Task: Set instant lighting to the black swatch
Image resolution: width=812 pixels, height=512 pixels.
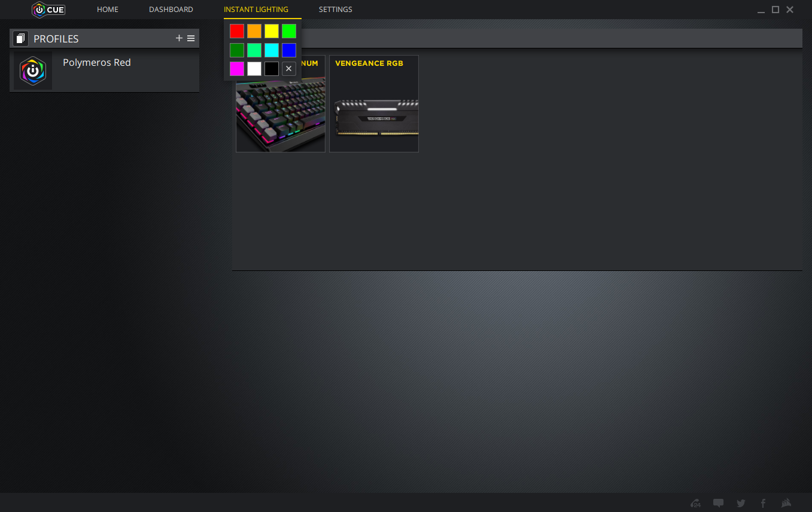Action: click(272, 69)
